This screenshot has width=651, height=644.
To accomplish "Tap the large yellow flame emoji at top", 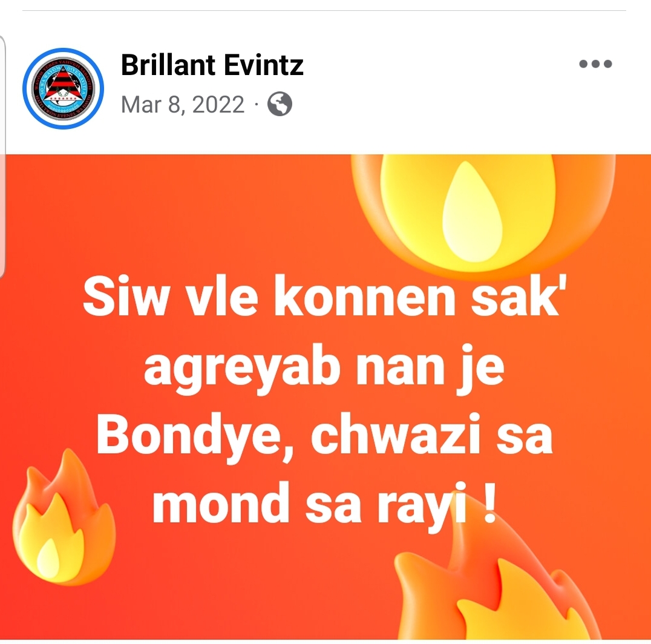I will click(x=483, y=212).
